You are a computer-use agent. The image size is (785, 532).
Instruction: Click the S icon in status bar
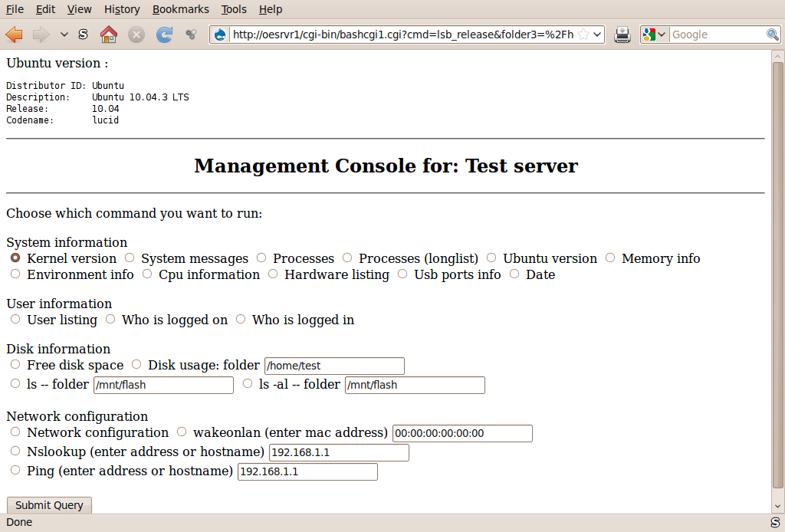[775, 522]
